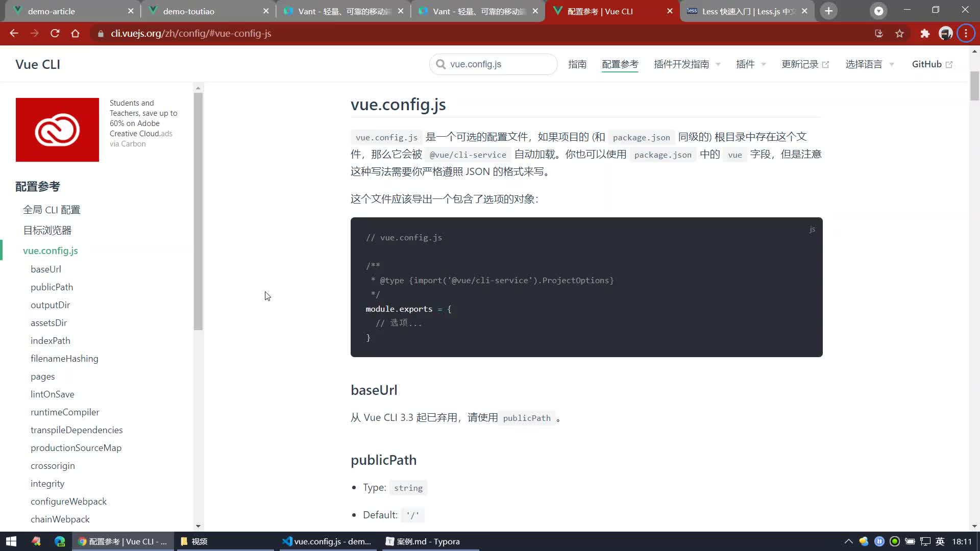Open the Chrome extensions puzzle icon
Viewport: 980px width, 551px height.
[x=925, y=34]
